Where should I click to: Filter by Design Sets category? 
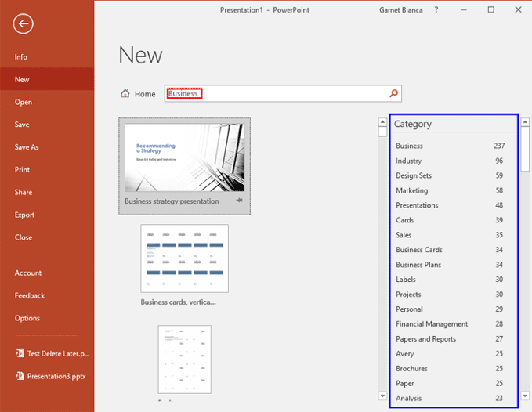(414, 175)
